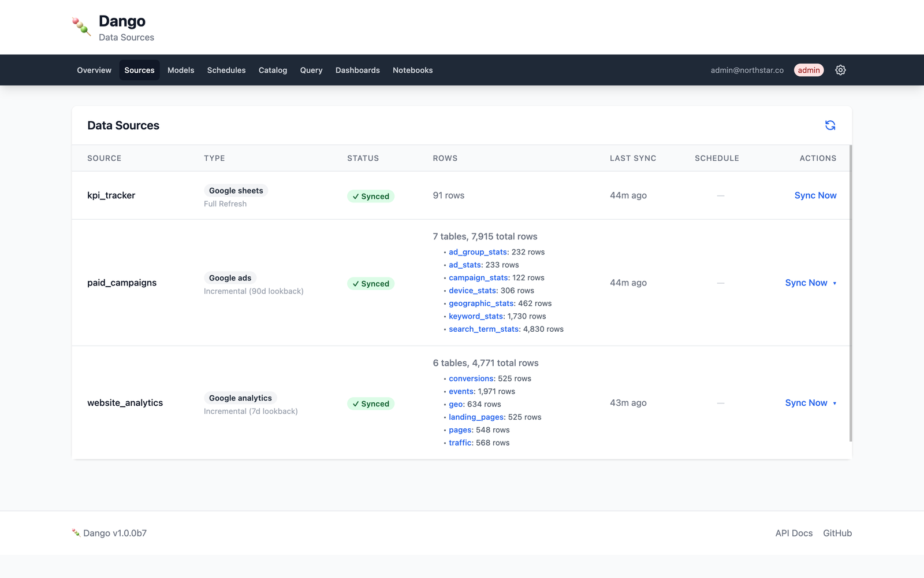Open the traffic table link
The width and height of the screenshot is (924, 578).
pos(460,443)
